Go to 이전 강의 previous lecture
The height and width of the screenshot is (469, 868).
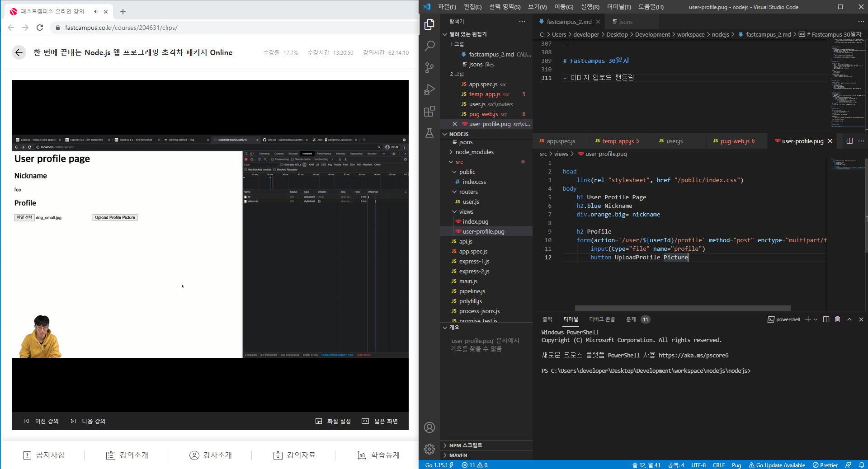click(x=41, y=421)
